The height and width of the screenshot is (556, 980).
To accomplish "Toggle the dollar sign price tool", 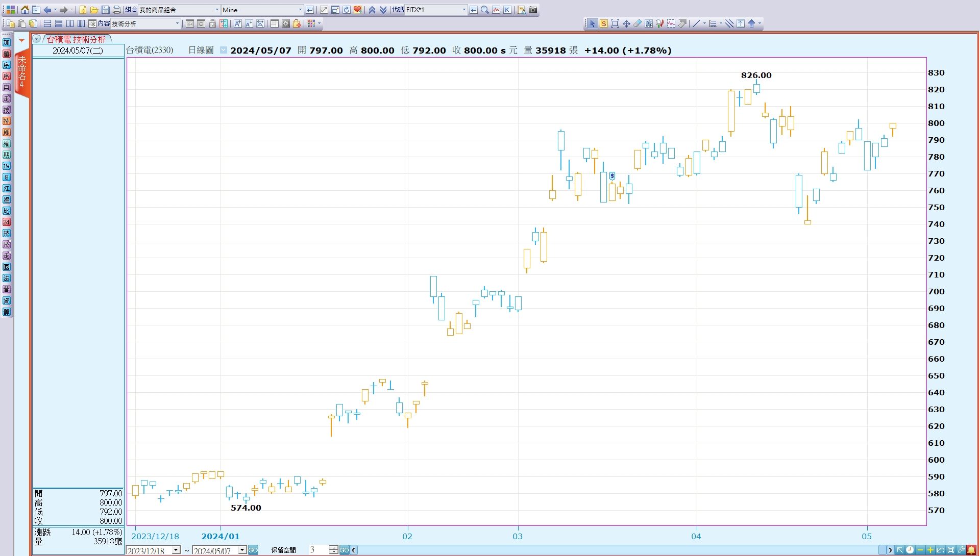I will (604, 23).
